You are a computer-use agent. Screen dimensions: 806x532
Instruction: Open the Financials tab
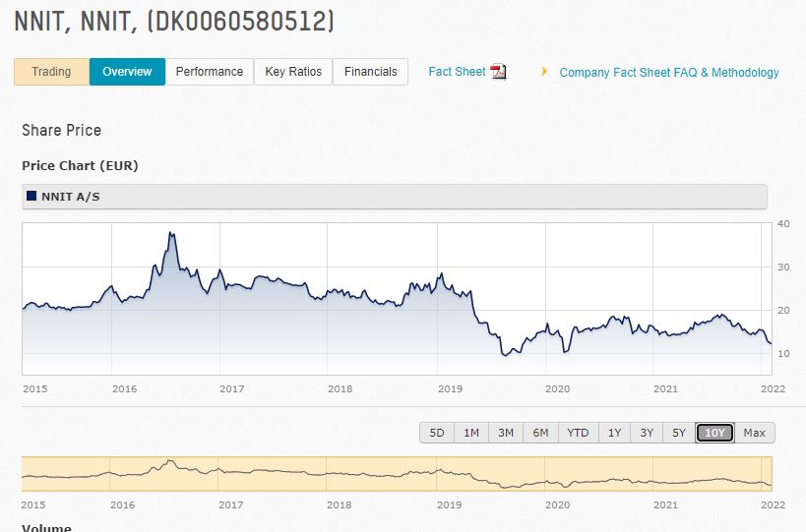pos(371,72)
